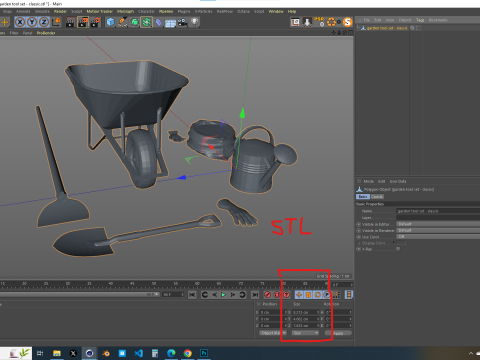Open the Array modeling objects icon

point(146,22)
